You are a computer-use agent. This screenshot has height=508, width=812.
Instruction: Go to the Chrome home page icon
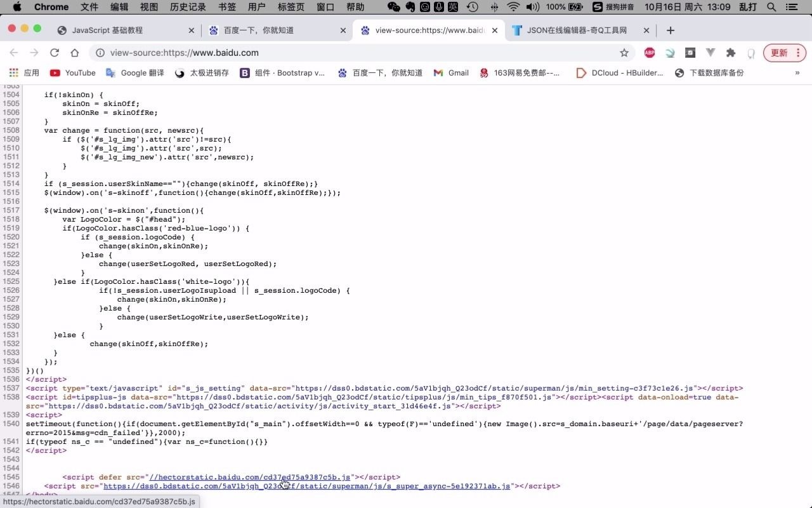(75, 53)
